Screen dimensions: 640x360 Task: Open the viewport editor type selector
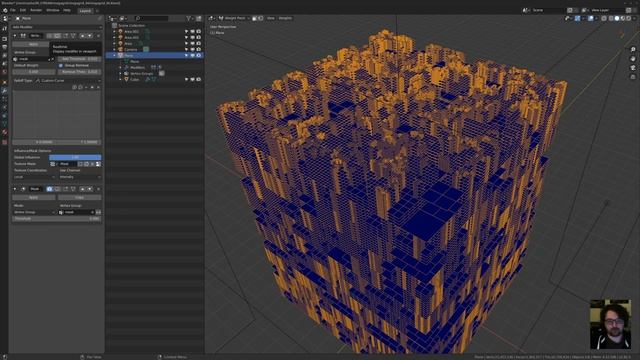pyautogui.click(x=211, y=18)
